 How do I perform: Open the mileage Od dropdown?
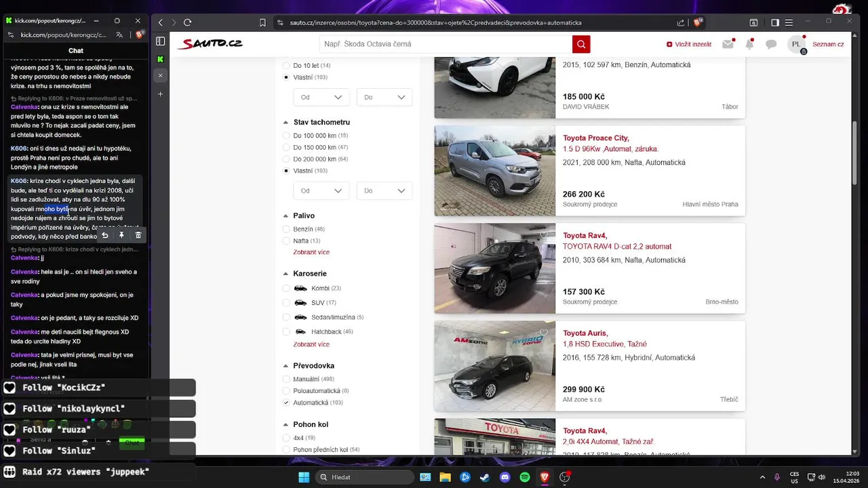[321, 191]
